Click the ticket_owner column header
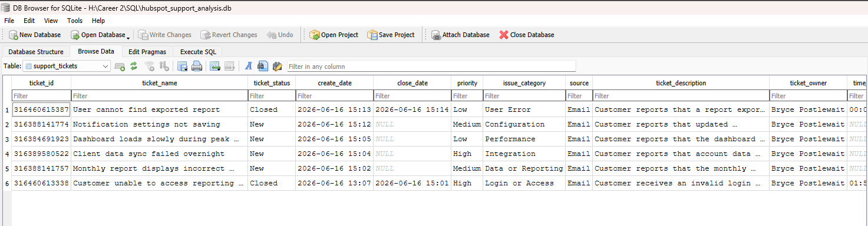This screenshot has height=226, width=868. 808,83
